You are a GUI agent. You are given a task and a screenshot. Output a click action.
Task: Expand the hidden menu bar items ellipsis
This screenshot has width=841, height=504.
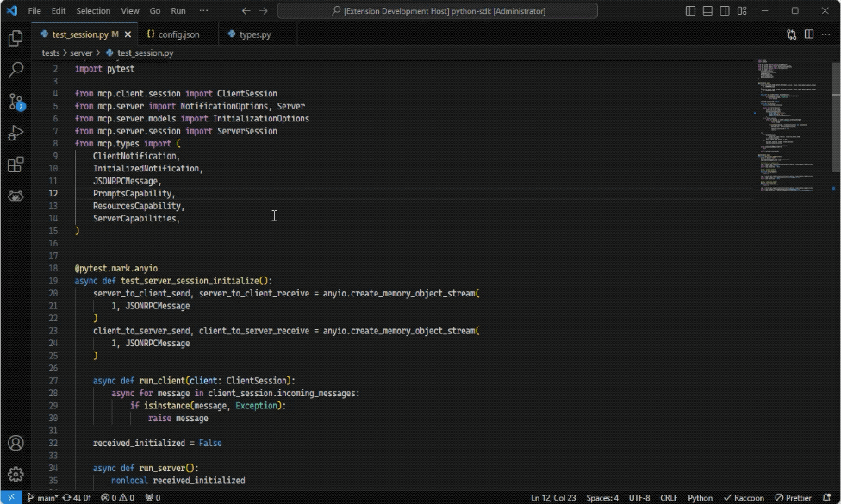[203, 11]
